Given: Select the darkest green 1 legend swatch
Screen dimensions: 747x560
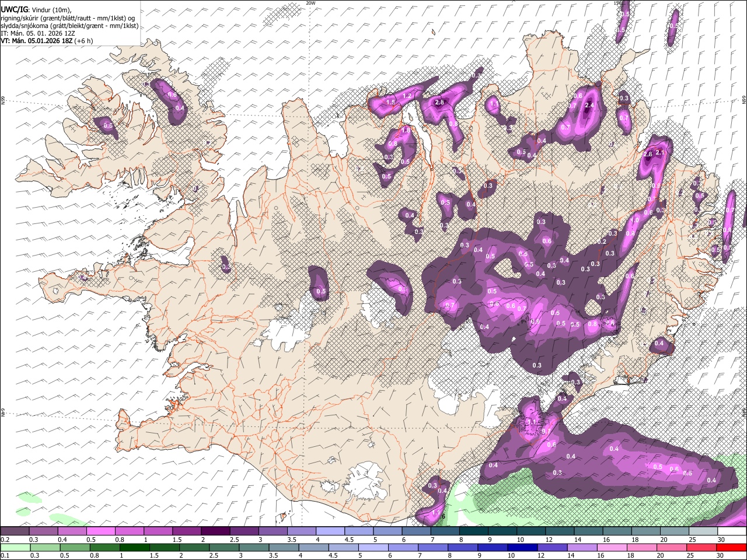Looking at the screenshot, I should pos(134,547).
